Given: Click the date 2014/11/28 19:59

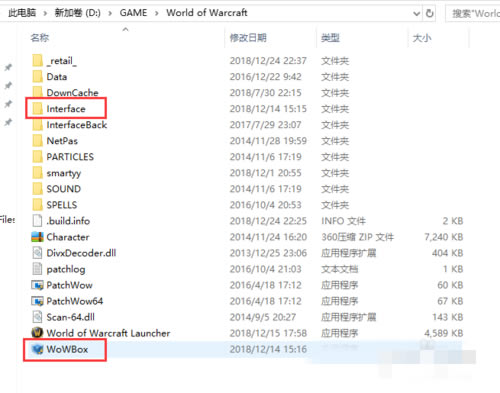Looking at the screenshot, I should click(x=268, y=141).
